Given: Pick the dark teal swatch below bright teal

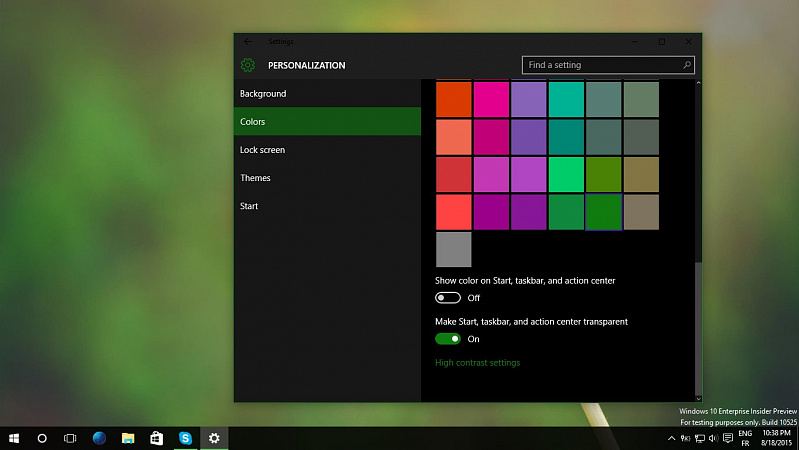Looking at the screenshot, I should tap(566, 137).
